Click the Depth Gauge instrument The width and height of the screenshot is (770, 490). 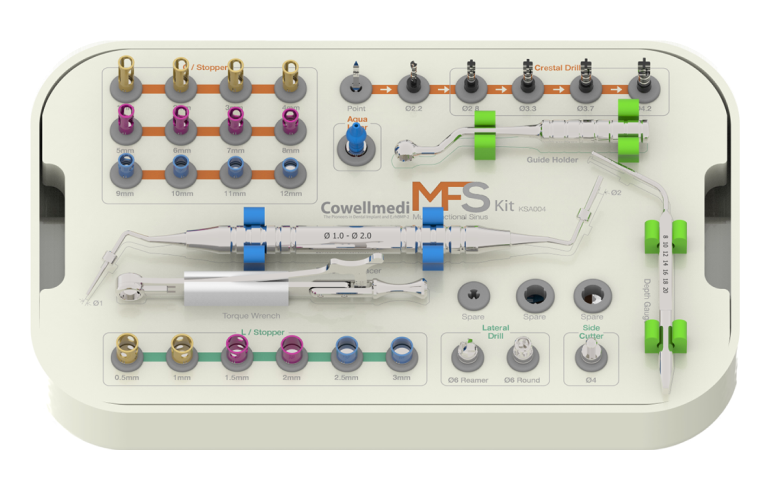[665, 280]
